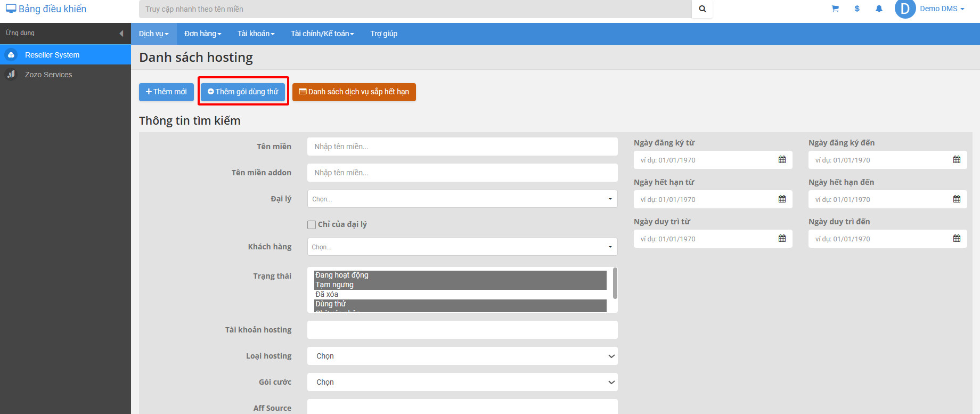Open the shopping cart icon
Viewport: 980px width, 414px height.
pos(835,9)
